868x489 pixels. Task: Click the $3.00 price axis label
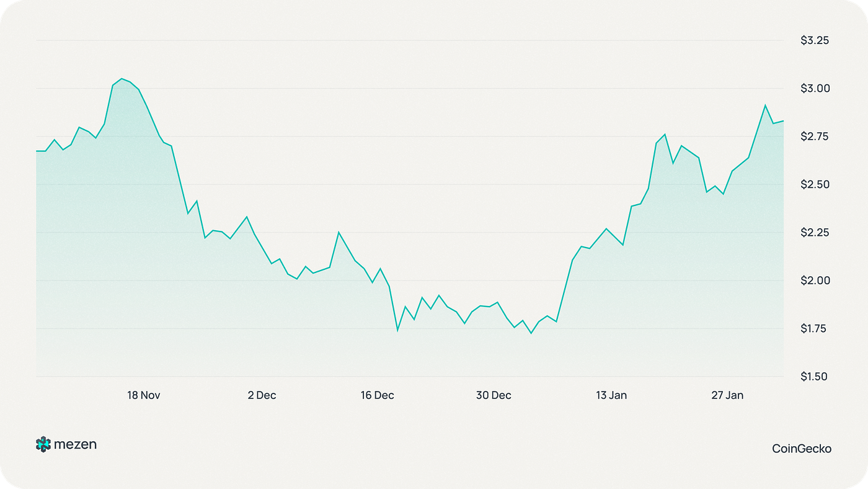pos(815,89)
